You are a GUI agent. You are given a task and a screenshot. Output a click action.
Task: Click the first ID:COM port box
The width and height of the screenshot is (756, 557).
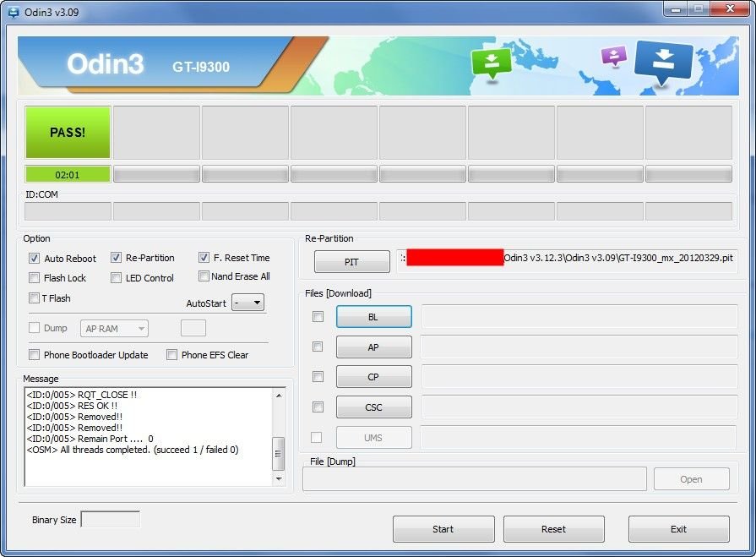pos(68,211)
